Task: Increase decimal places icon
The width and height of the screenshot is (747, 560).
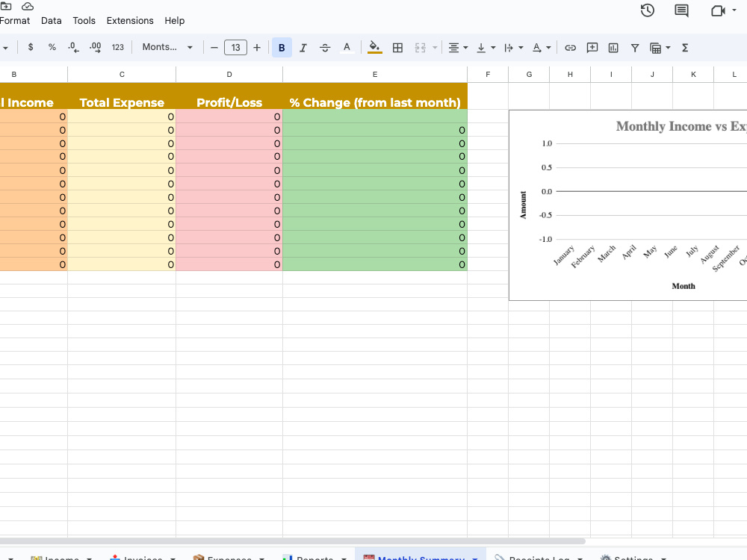Action: (96, 47)
